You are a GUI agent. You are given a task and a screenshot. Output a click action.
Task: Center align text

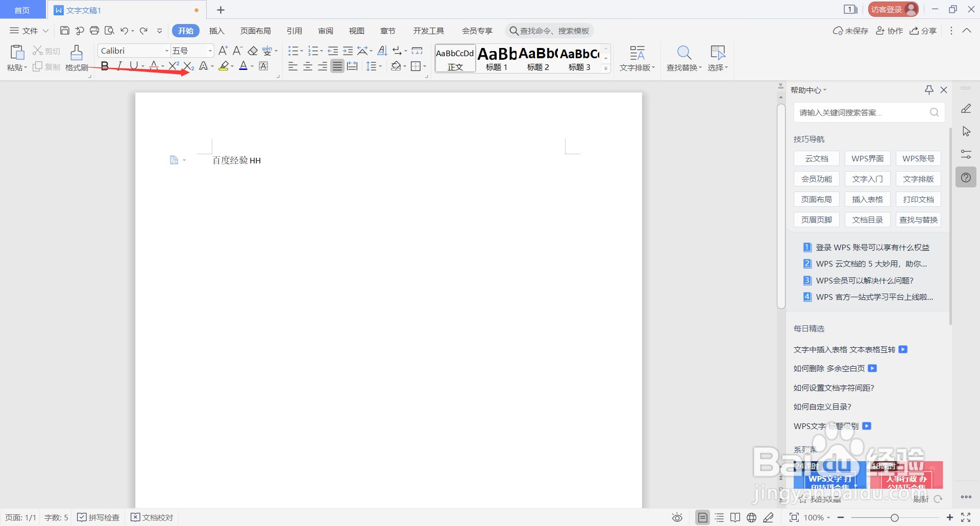(x=308, y=66)
